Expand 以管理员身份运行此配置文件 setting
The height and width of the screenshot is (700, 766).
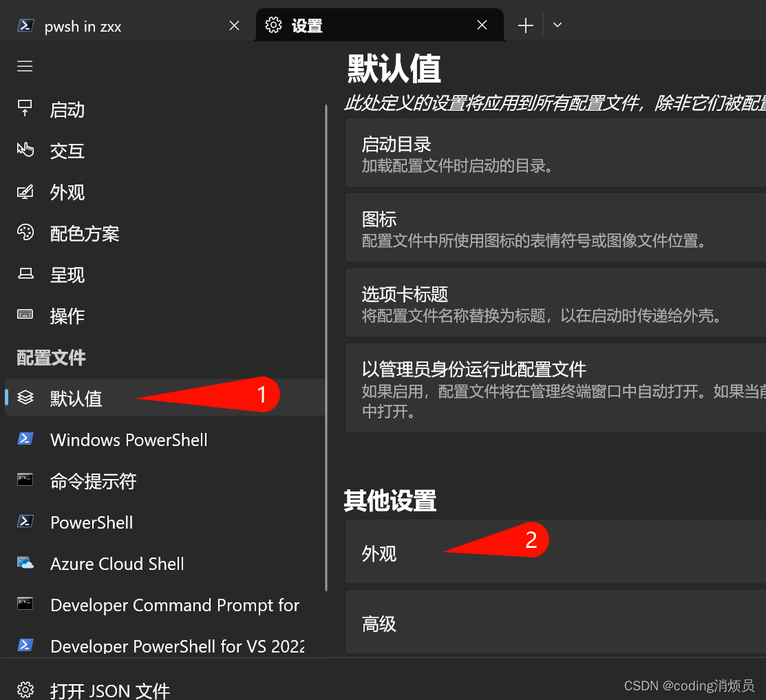pyautogui.click(x=555, y=388)
